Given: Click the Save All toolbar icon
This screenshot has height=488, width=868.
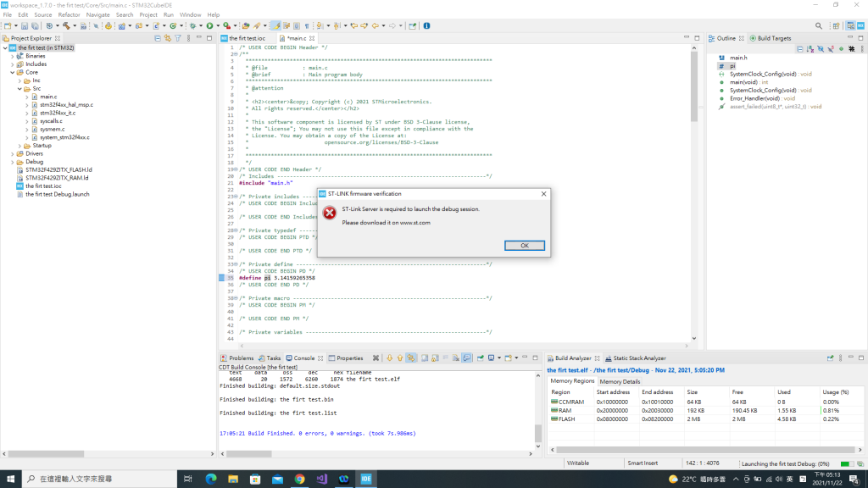Looking at the screenshot, I should 35,26.
